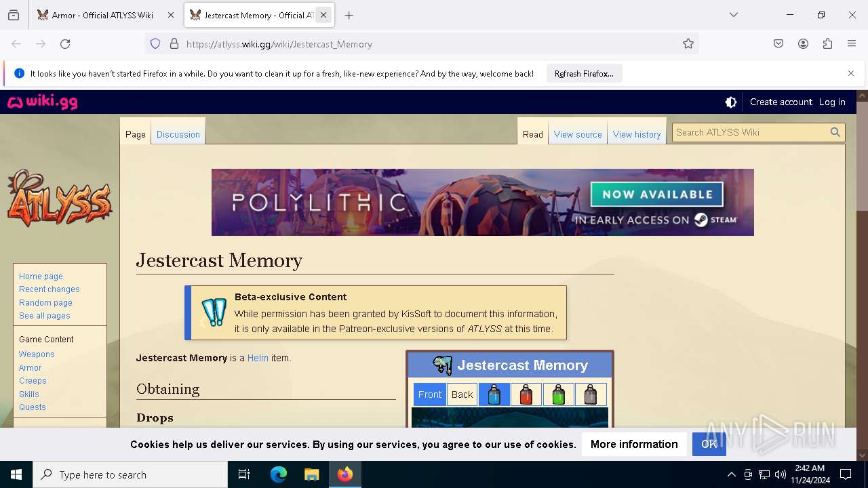Toggle the dark/light theme switch icon
868x488 pixels.
pyautogui.click(x=731, y=102)
